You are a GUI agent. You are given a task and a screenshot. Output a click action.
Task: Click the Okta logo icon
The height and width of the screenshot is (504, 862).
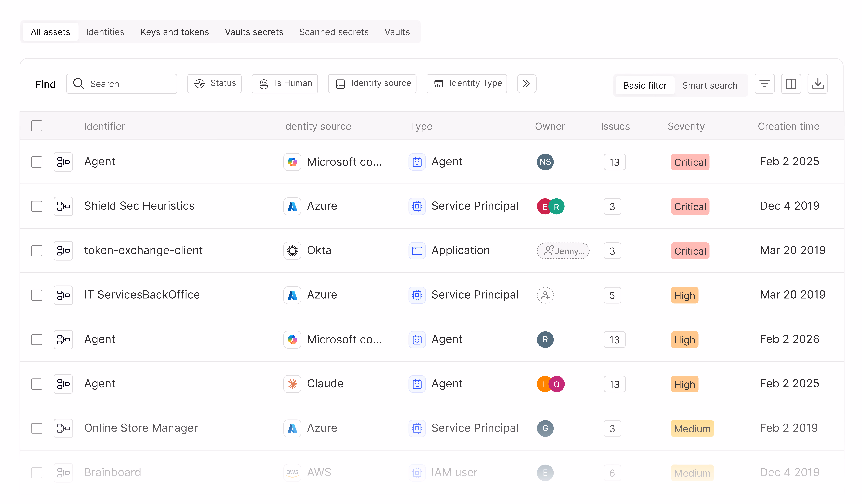coord(292,251)
